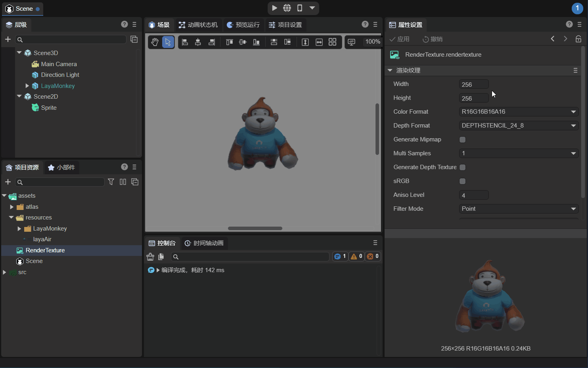
Task: Click the filter icon in project assets
Action: click(111, 182)
